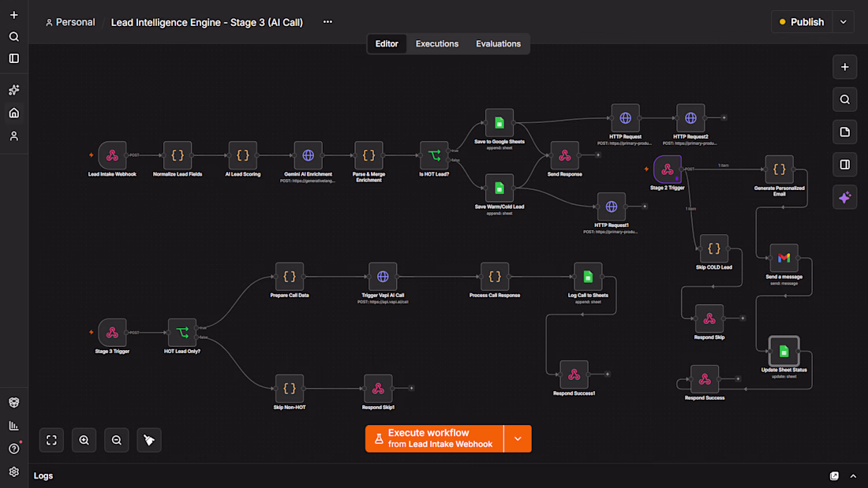
Task: Select the Gmail Send a message node
Action: pos(784,258)
